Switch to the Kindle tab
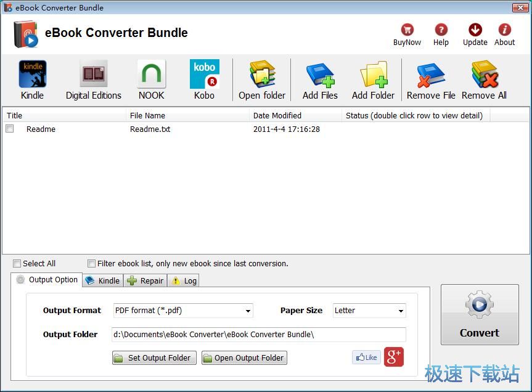532x392 pixels. click(x=103, y=281)
